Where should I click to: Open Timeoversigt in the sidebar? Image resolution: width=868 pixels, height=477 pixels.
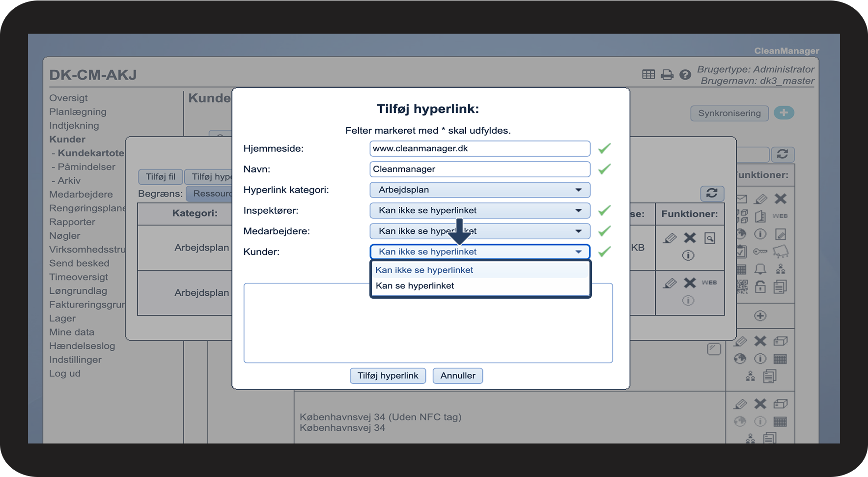(79, 277)
